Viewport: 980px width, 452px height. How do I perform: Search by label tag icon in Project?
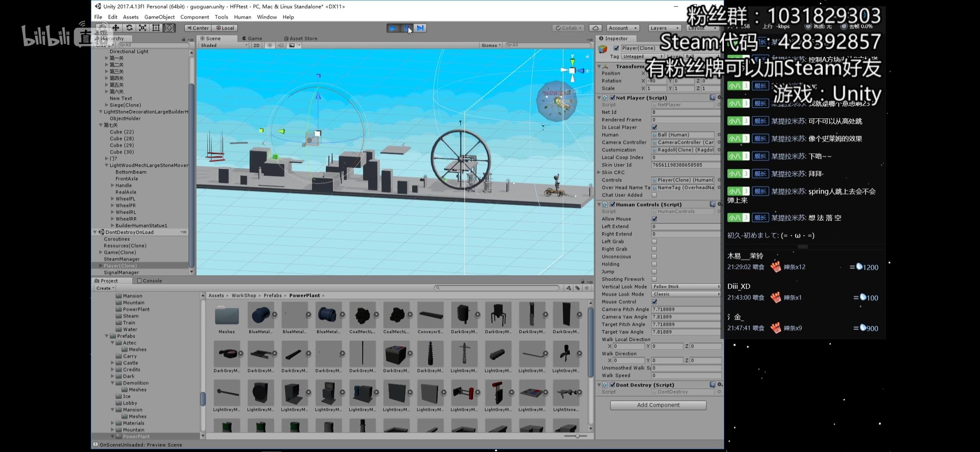[578, 288]
